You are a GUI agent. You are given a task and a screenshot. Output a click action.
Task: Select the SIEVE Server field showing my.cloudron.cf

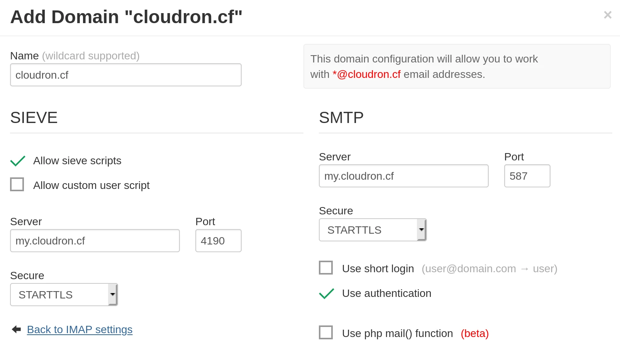pos(95,241)
